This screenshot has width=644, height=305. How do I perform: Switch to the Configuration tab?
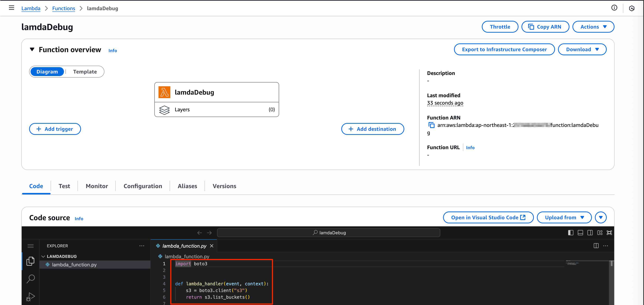(143, 186)
